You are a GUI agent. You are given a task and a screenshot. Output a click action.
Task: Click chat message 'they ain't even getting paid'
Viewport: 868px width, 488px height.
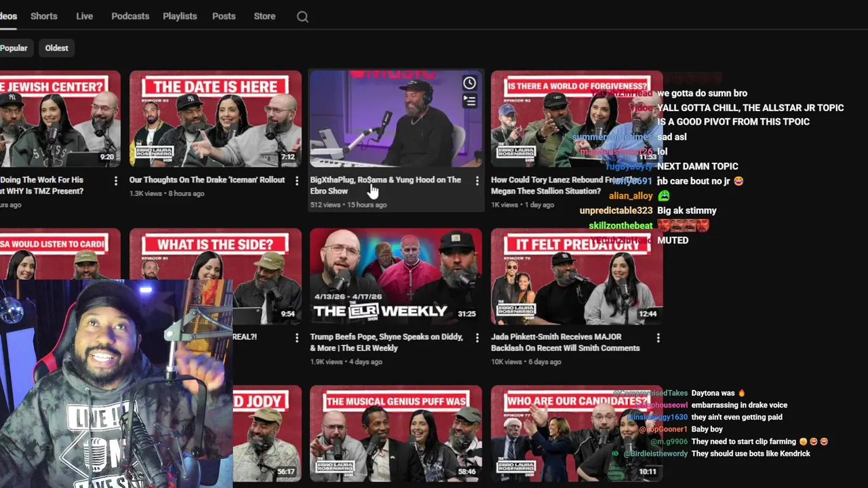[x=736, y=418]
